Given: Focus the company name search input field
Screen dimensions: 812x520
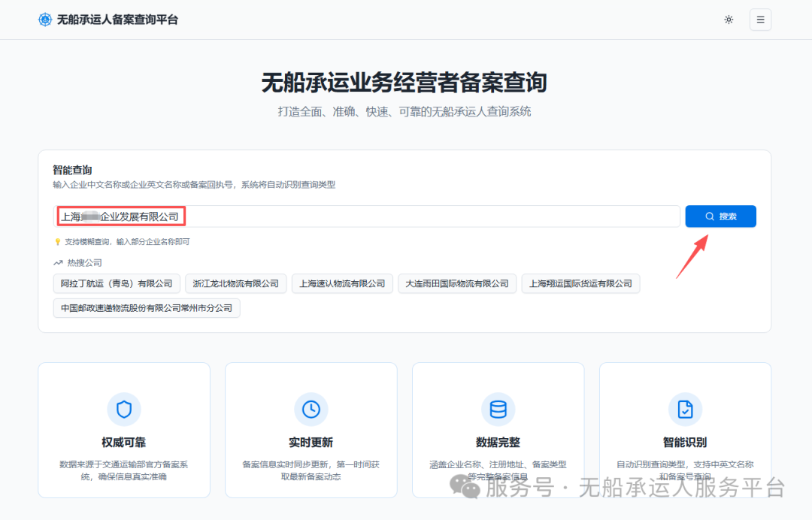Looking at the screenshot, I should pos(367,216).
